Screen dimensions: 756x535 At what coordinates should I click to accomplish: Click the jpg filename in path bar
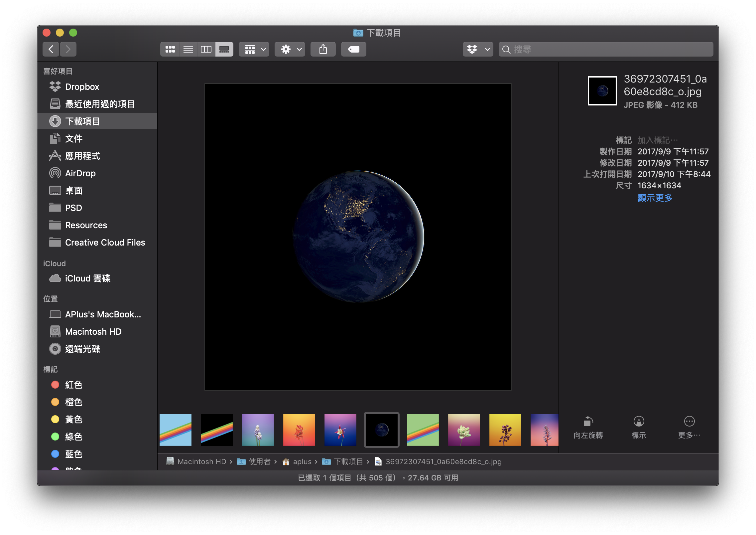click(438, 461)
